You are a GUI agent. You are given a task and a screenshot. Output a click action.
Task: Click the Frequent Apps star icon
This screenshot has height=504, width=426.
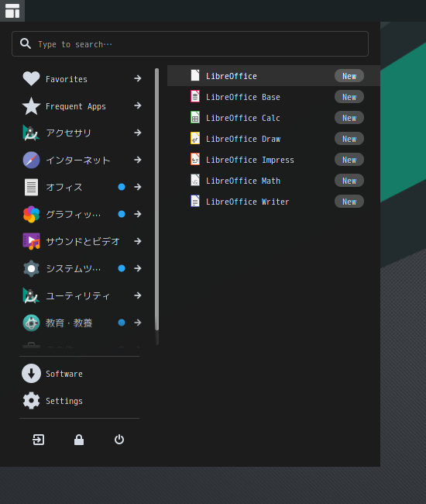[31, 105]
